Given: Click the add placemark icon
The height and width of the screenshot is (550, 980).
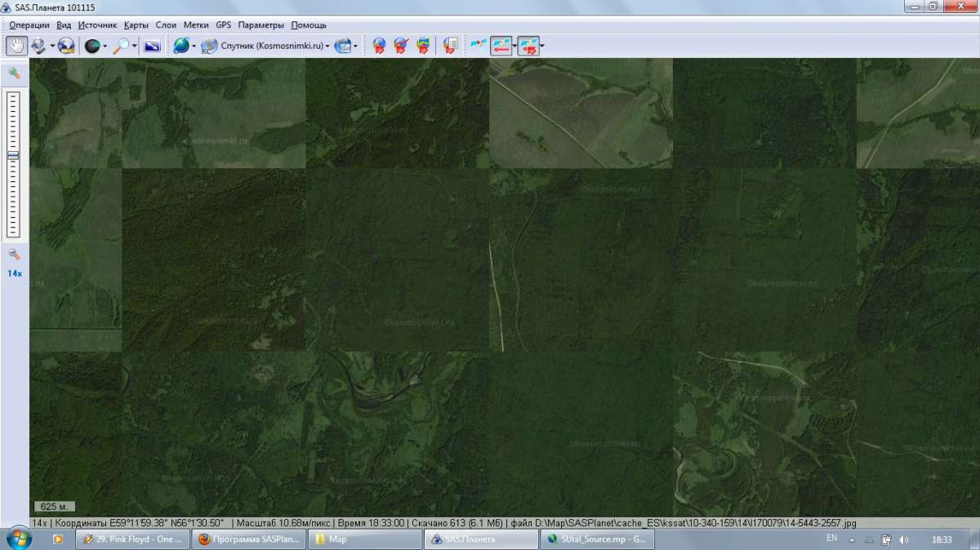Looking at the screenshot, I should [379, 46].
